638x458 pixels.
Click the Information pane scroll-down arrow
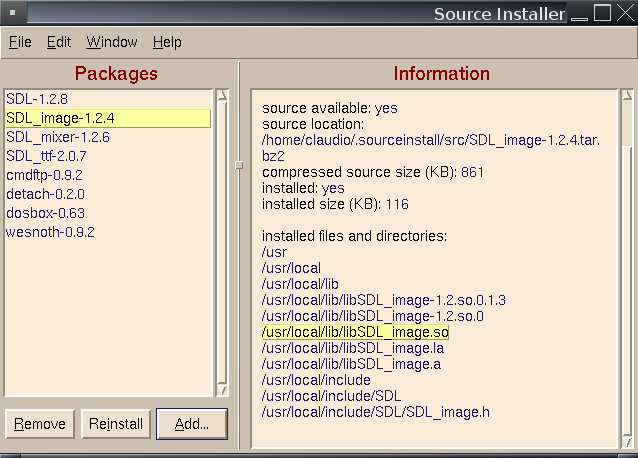pos(626,438)
